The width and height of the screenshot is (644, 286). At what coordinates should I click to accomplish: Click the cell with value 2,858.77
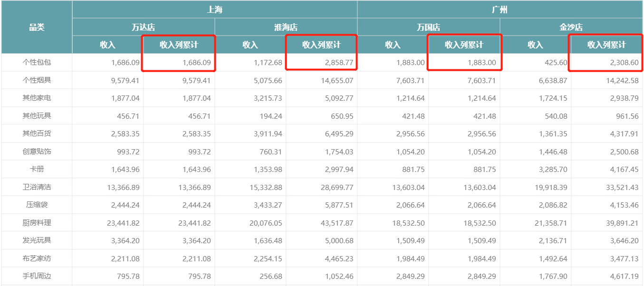[x=322, y=62]
